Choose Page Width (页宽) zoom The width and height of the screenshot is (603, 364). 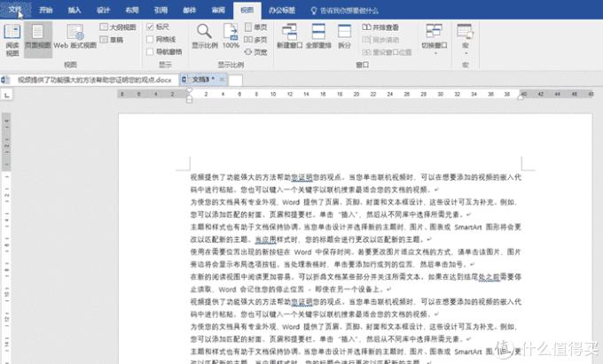(256, 51)
